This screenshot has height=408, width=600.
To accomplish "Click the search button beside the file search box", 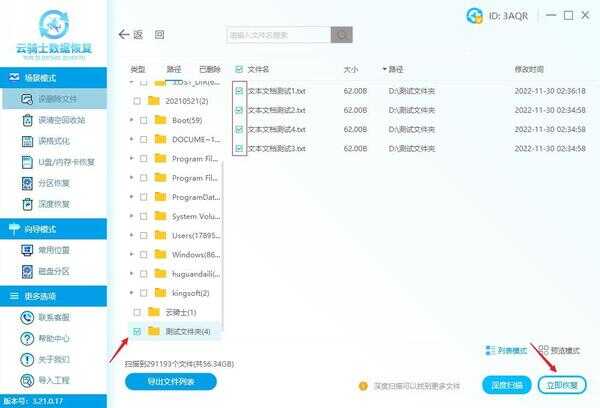I will (x=342, y=34).
